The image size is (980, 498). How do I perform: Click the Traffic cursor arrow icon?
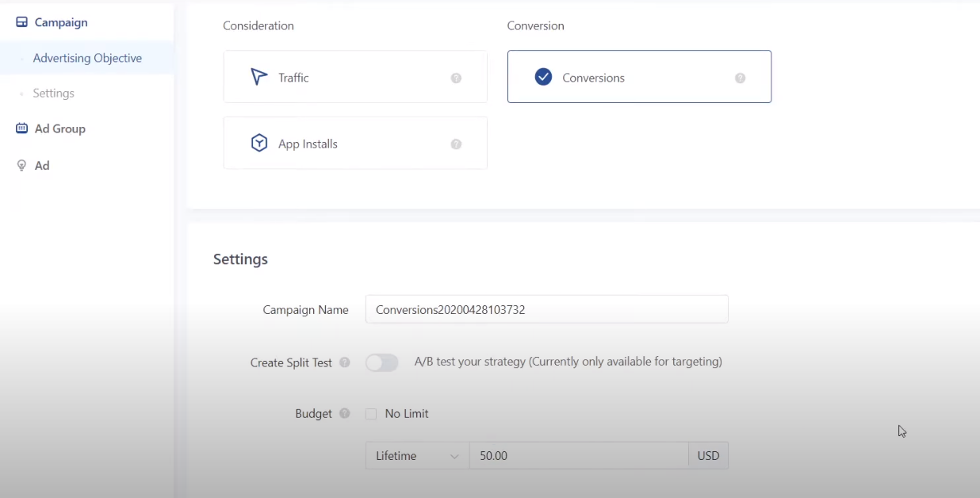(x=258, y=77)
